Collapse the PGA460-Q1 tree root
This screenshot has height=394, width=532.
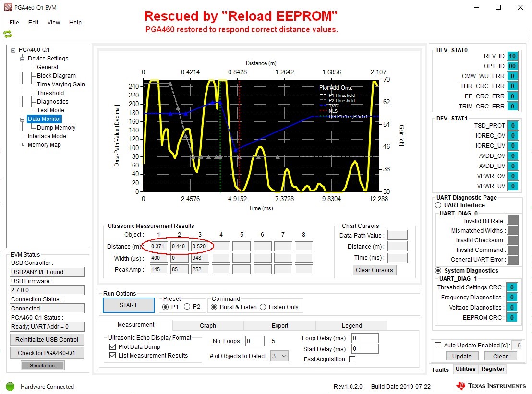[x=13, y=50]
